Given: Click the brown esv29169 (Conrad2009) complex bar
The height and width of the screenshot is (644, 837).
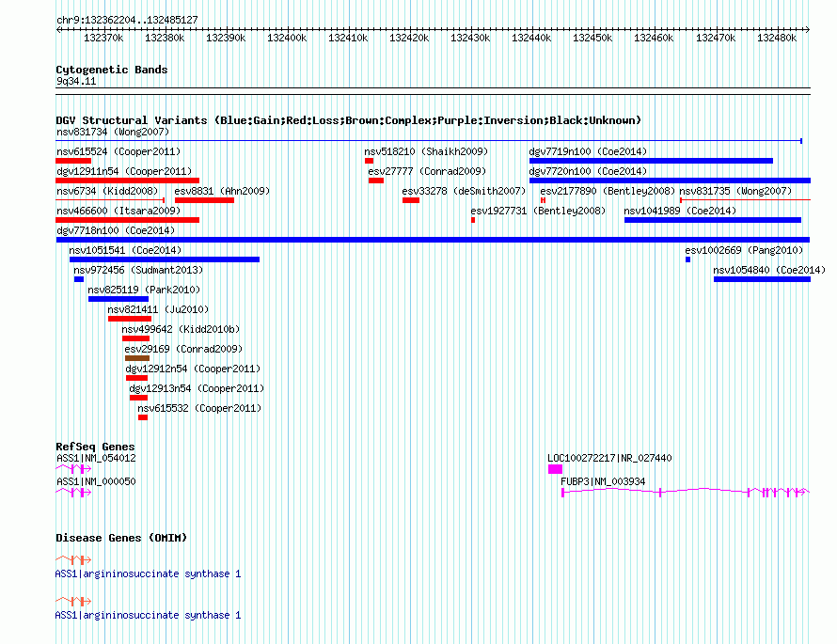Looking at the screenshot, I should (x=137, y=358).
